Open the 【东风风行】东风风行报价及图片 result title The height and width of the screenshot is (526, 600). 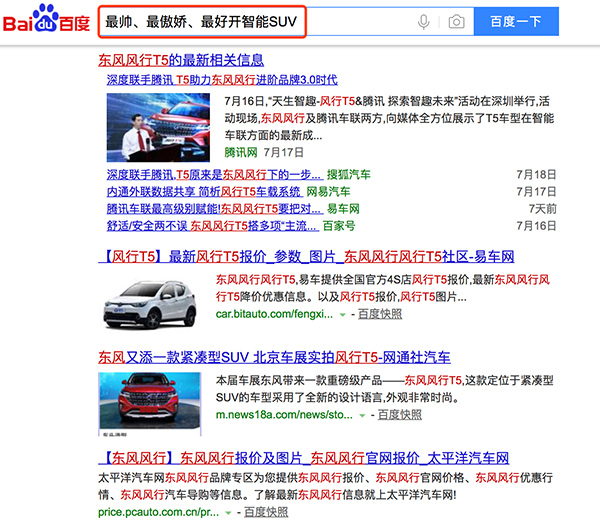point(303,458)
